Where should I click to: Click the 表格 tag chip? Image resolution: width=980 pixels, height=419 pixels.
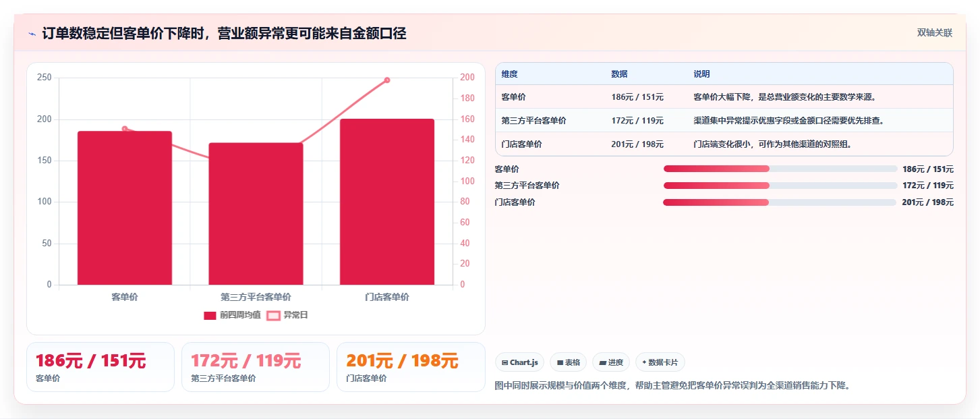pos(568,362)
